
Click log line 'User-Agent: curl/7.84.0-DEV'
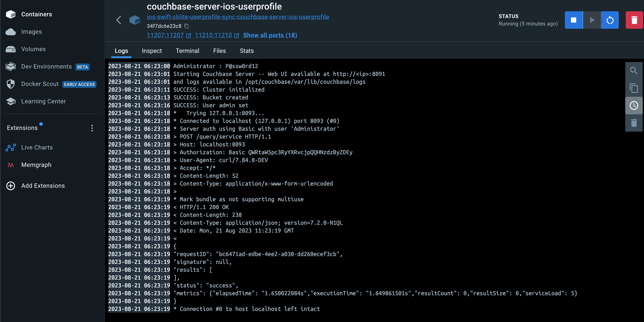pos(221,160)
